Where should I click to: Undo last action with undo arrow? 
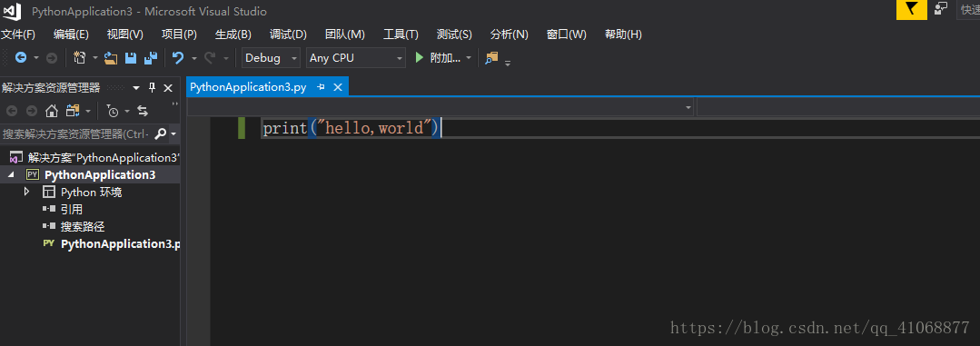pos(178,57)
